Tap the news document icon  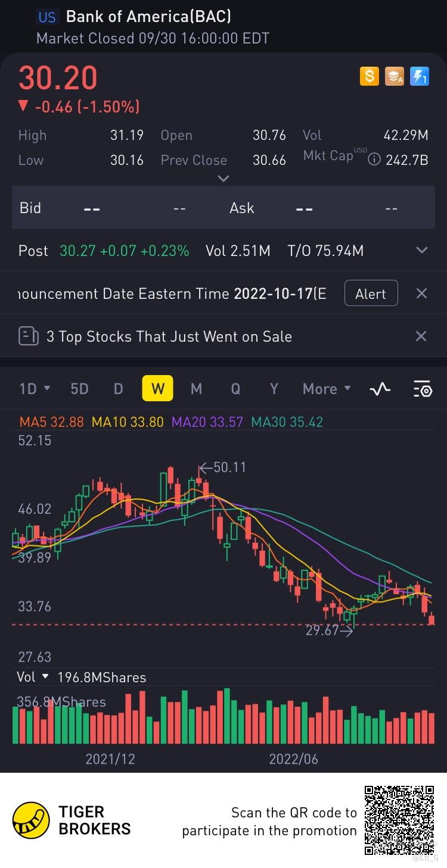29,336
